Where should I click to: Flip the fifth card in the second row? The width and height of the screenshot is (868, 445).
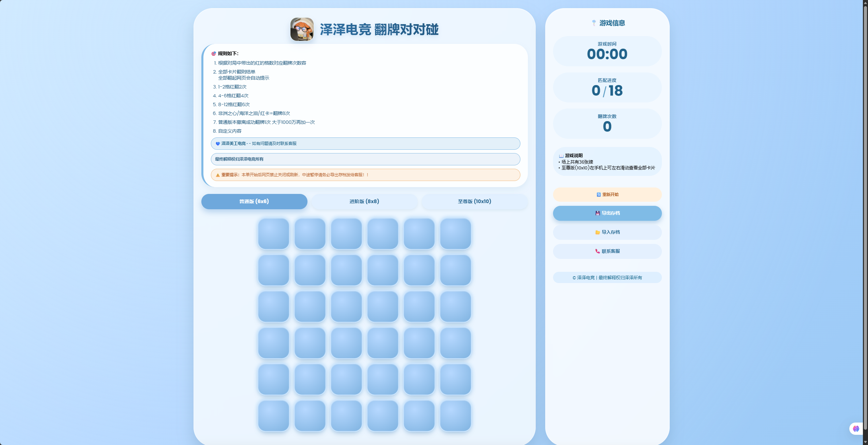(419, 270)
